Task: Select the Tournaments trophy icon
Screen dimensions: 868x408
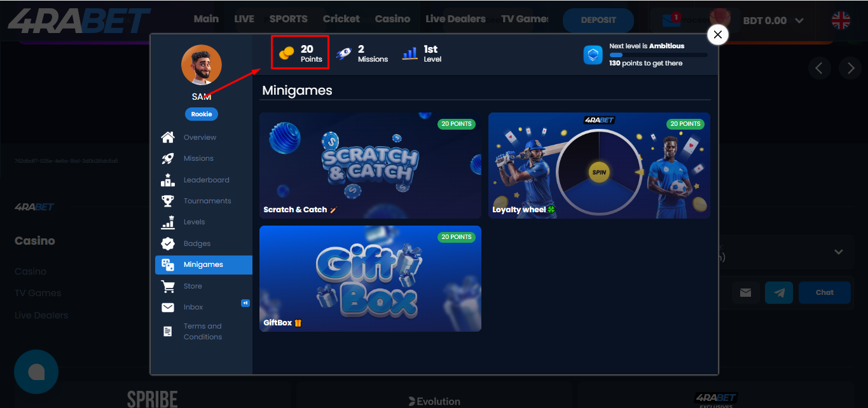Action: [x=168, y=201]
